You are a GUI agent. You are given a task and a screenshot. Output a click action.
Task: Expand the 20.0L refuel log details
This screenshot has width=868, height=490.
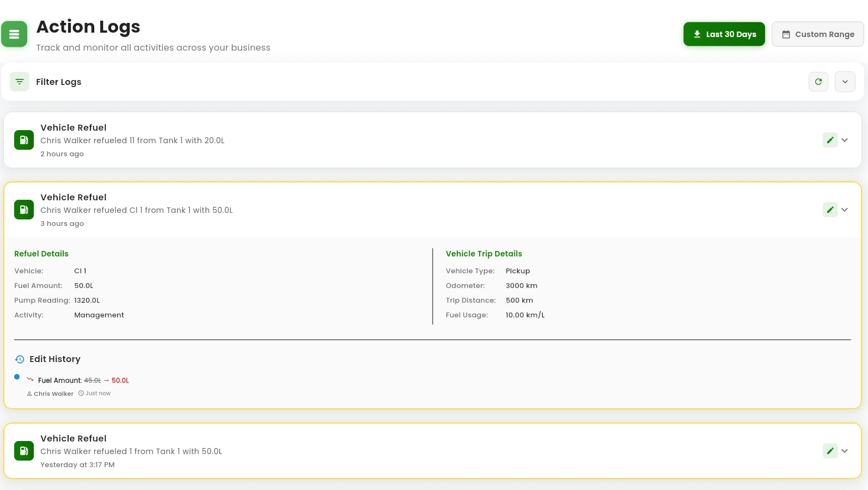click(845, 140)
